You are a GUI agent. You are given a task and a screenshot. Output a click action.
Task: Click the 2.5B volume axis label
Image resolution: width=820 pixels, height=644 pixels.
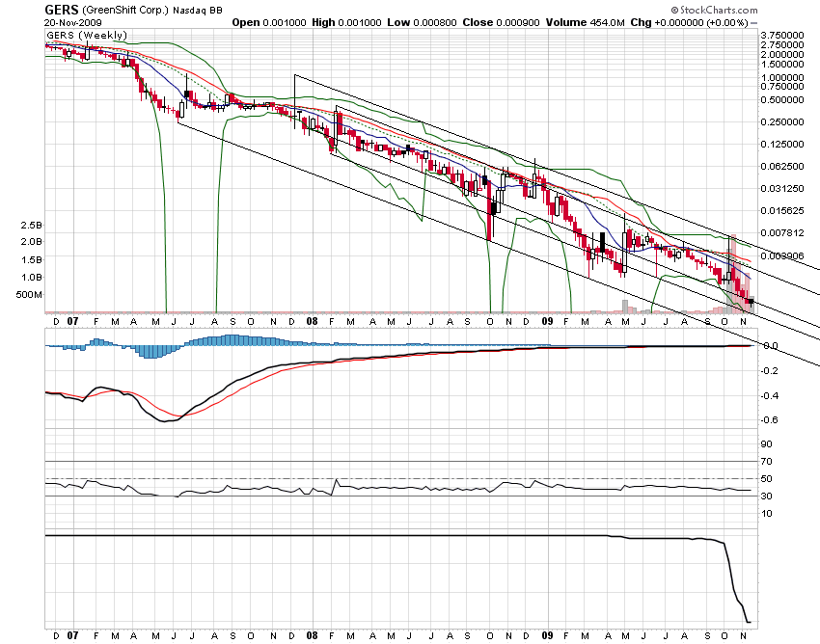pyautogui.click(x=31, y=226)
